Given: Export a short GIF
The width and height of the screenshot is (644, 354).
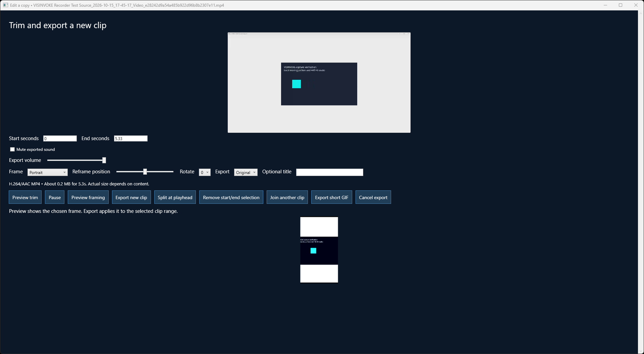Looking at the screenshot, I should click(x=331, y=197).
